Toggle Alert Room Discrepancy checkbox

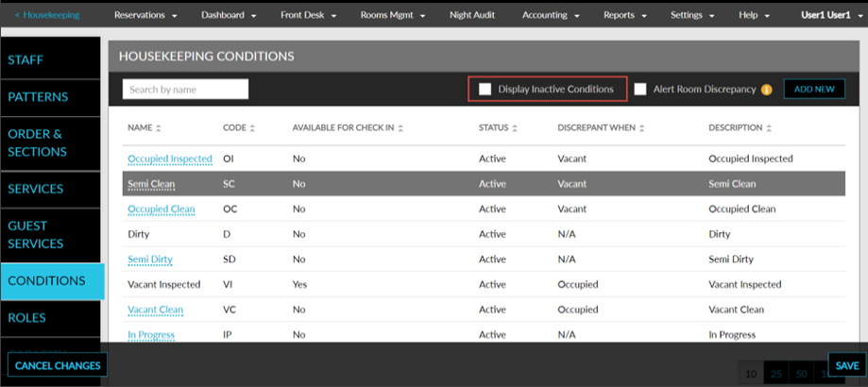pos(640,89)
